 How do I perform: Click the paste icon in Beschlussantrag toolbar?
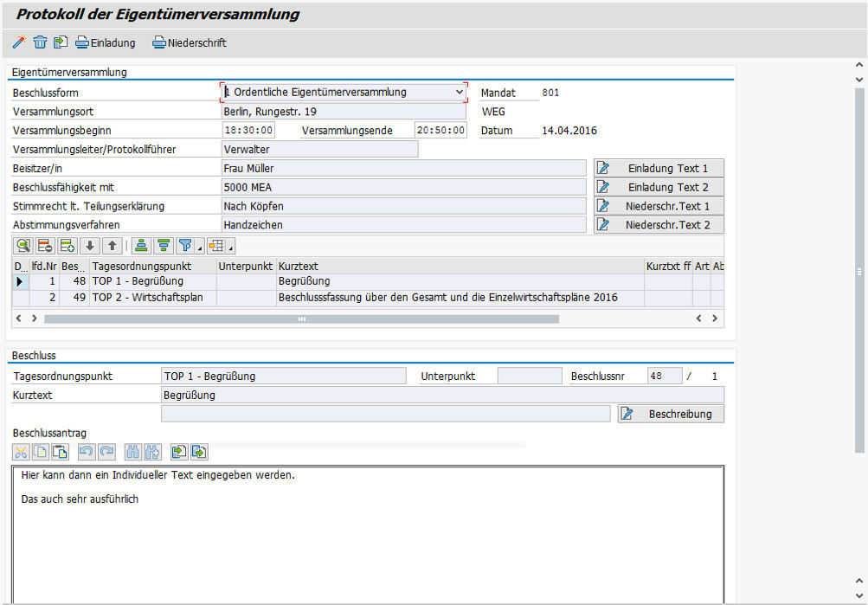60,451
